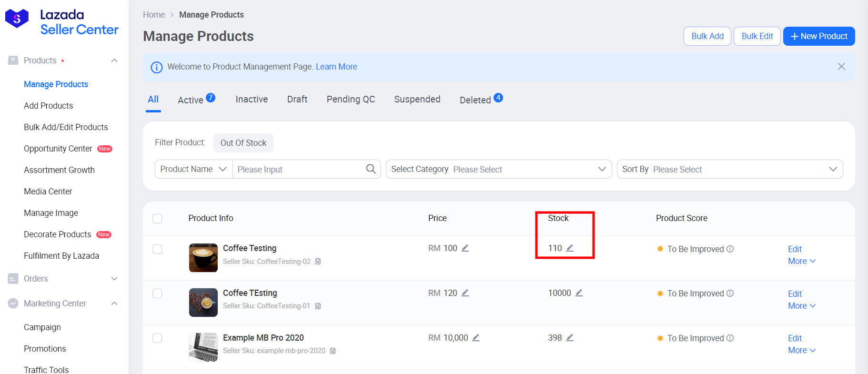Collapse the Marketing Center section chevron
The image size is (868, 374).
coord(114,303)
